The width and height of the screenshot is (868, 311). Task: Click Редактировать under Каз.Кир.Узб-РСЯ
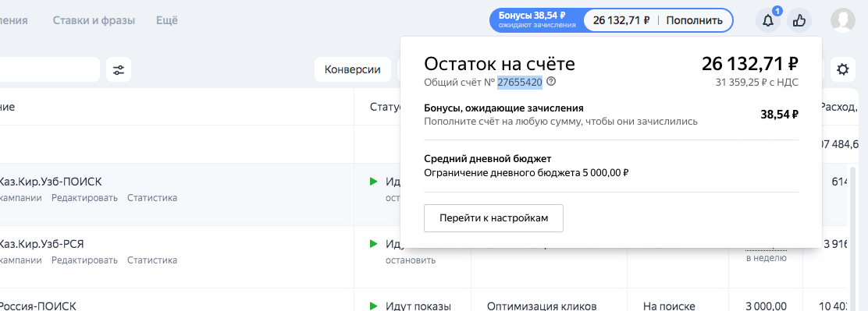click(85, 260)
